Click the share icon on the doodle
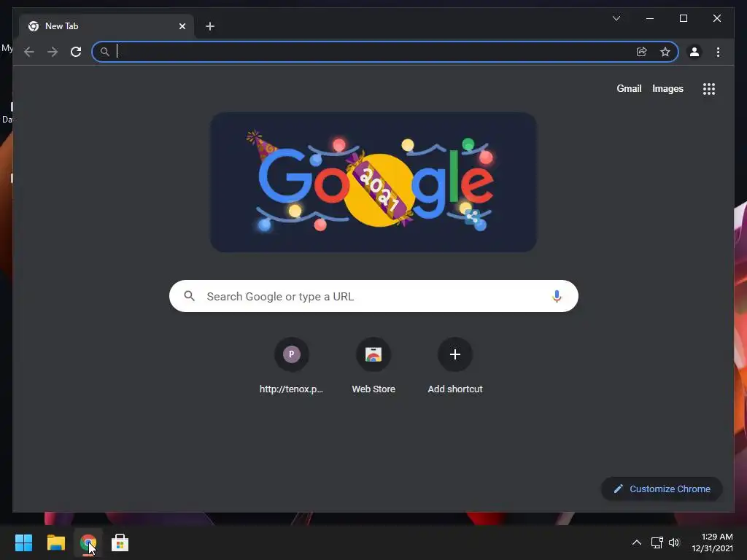747x560 pixels. [x=472, y=217]
